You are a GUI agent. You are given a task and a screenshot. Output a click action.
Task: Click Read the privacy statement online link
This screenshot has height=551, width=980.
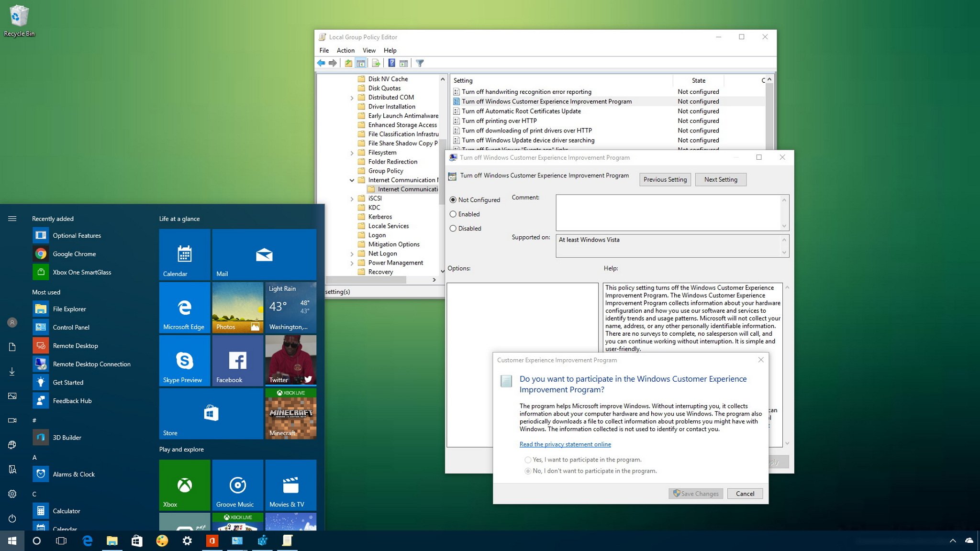point(565,444)
